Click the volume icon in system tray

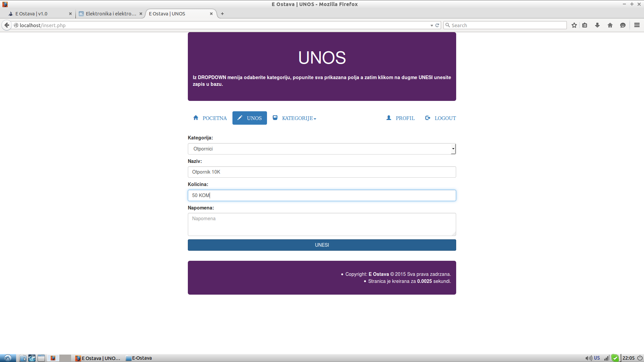click(588, 358)
